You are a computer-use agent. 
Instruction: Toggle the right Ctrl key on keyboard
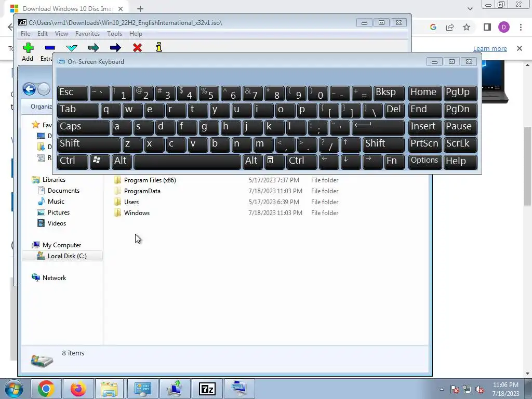(302, 162)
